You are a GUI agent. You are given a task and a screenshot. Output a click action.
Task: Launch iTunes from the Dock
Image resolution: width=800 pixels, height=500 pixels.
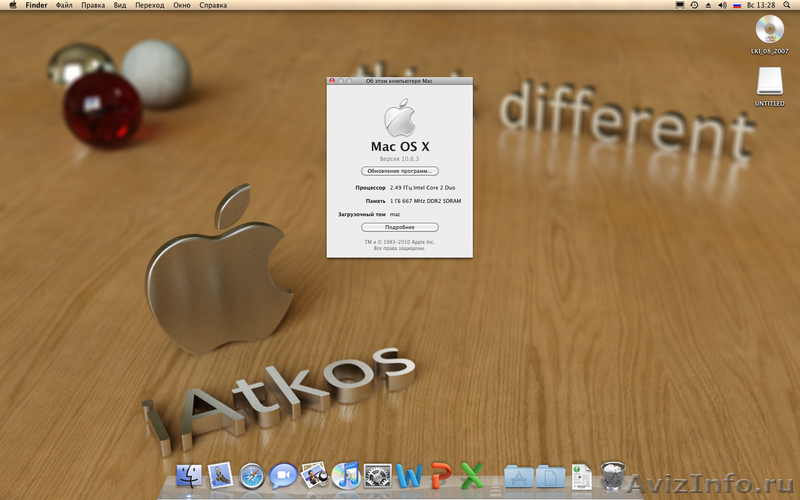point(345,476)
